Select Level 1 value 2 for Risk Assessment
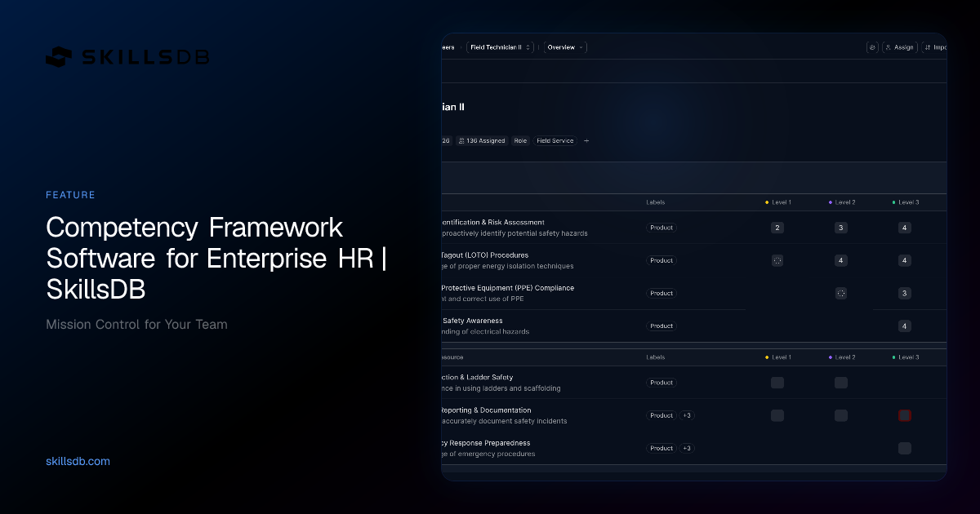This screenshot has width=980, height=514. point(777,228)
